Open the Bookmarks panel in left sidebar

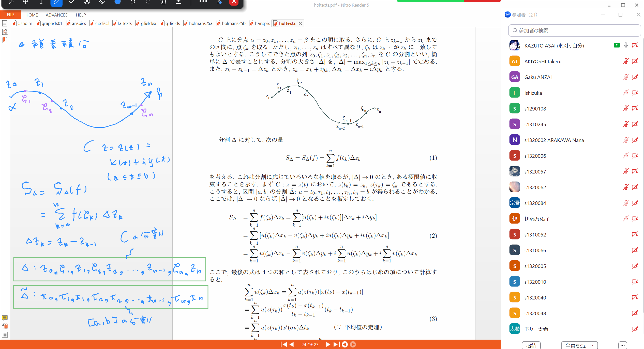(x=5, y=40)
